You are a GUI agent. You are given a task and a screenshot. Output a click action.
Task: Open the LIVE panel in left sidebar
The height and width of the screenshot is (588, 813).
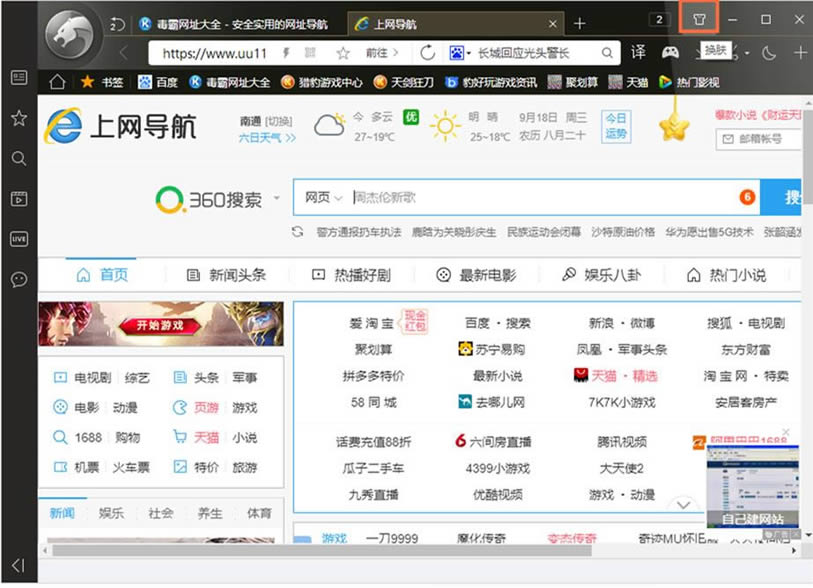[18, 239]
